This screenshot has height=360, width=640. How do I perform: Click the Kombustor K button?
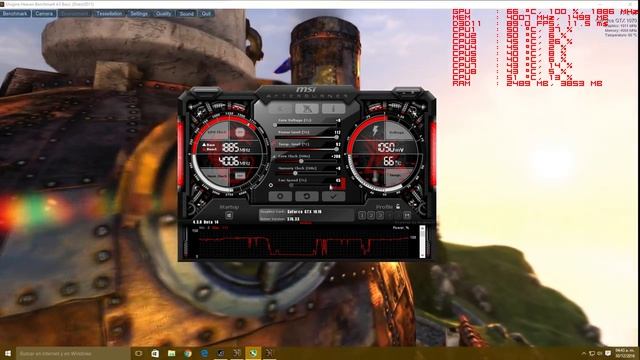(x=307, y=108)
